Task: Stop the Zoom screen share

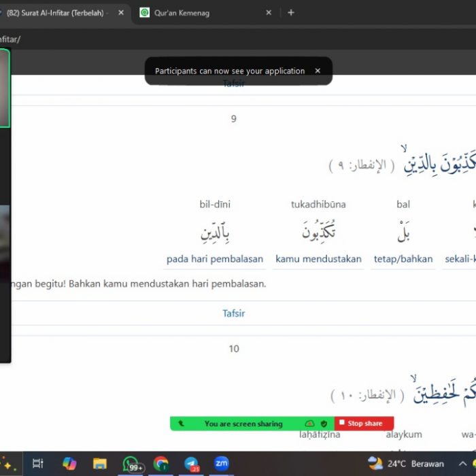Action: [x=364, y=424]
